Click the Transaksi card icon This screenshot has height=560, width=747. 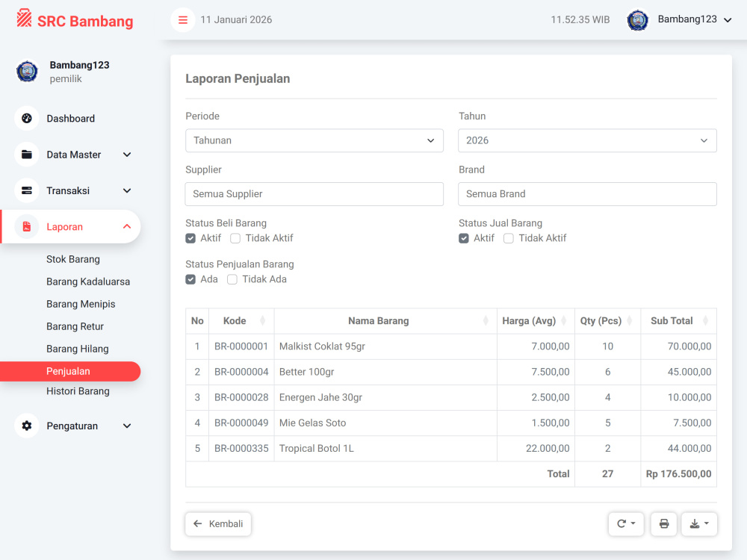27,190
